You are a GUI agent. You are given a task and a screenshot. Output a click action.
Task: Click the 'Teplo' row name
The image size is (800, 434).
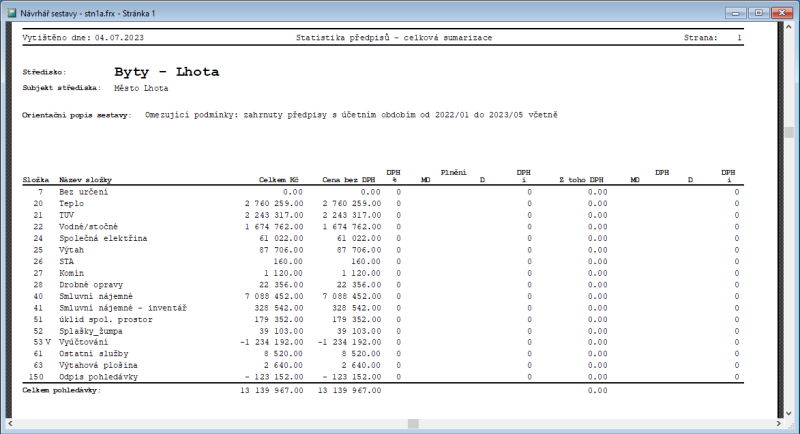coord(72,203)
